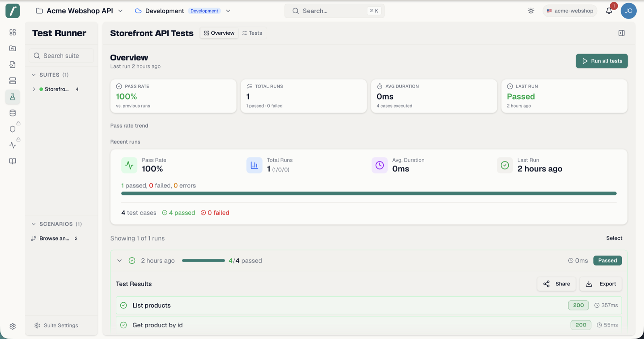Focus the Search suite field

coord(61,56)
